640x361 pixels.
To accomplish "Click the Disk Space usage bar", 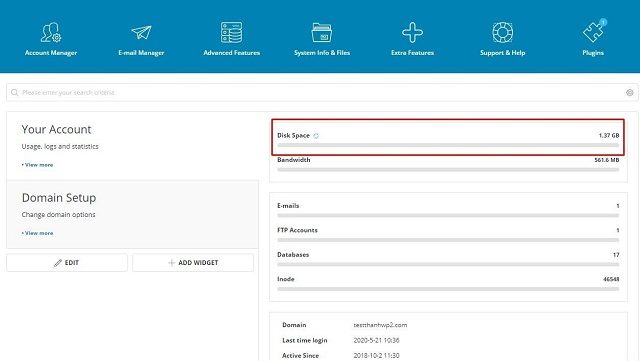I will (x=448, y=145).
